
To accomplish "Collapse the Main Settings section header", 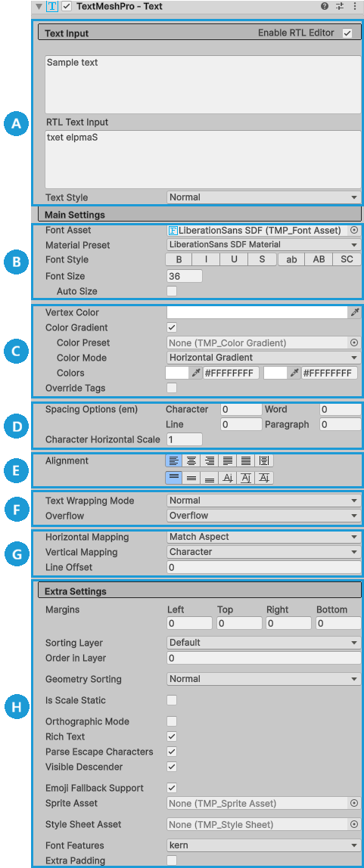I will 200,214.
